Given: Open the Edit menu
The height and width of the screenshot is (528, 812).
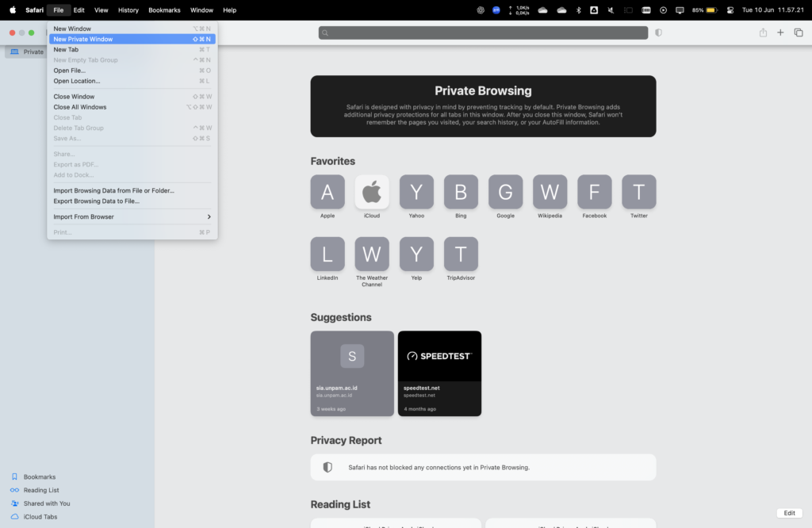Looking at the screenshot, I should coord(79,10).
